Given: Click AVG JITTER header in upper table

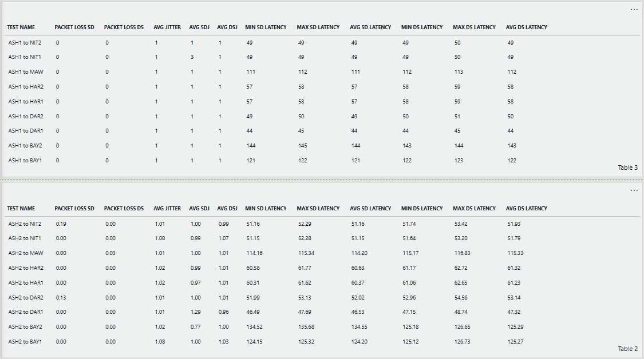Looking at the screenshot, I should point(167,27).
